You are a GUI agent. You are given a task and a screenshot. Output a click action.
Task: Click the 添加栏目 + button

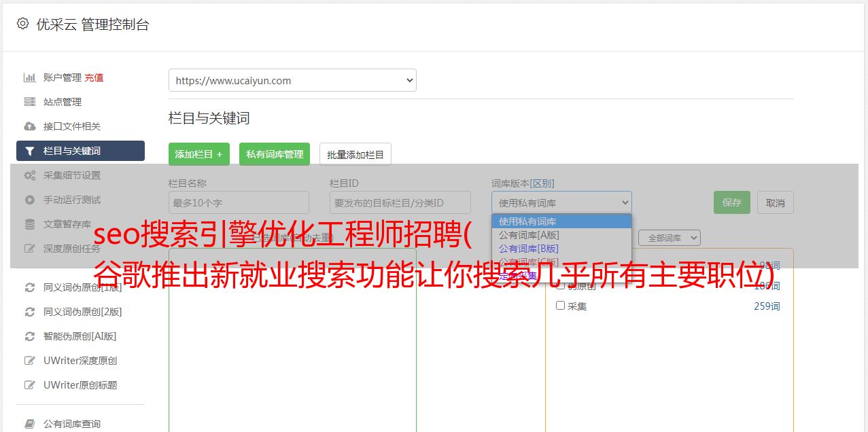pyautogui.click(x=199, y=154)
